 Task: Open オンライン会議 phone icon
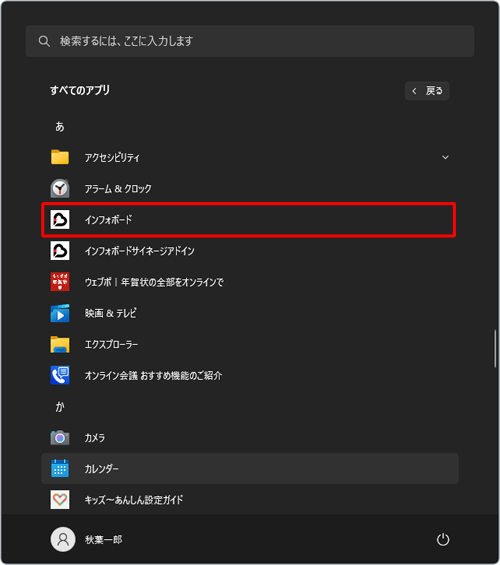(x=60, y=375)
